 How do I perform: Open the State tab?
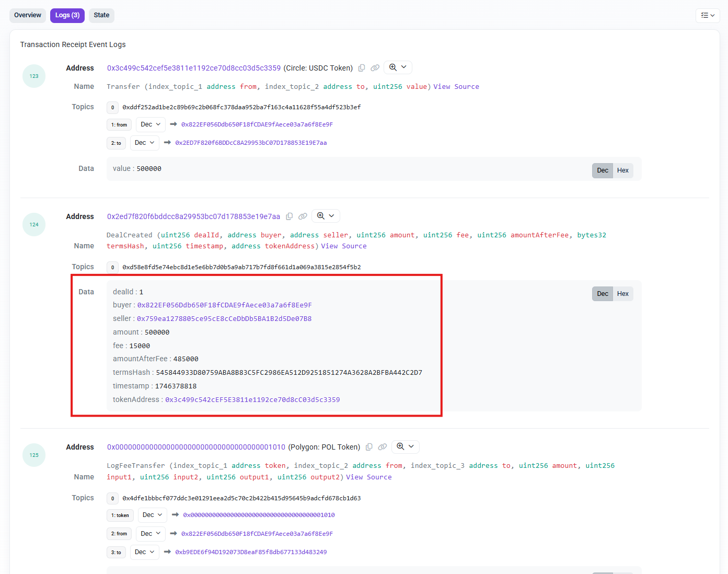pyautogui.click(x=101, y=15)
